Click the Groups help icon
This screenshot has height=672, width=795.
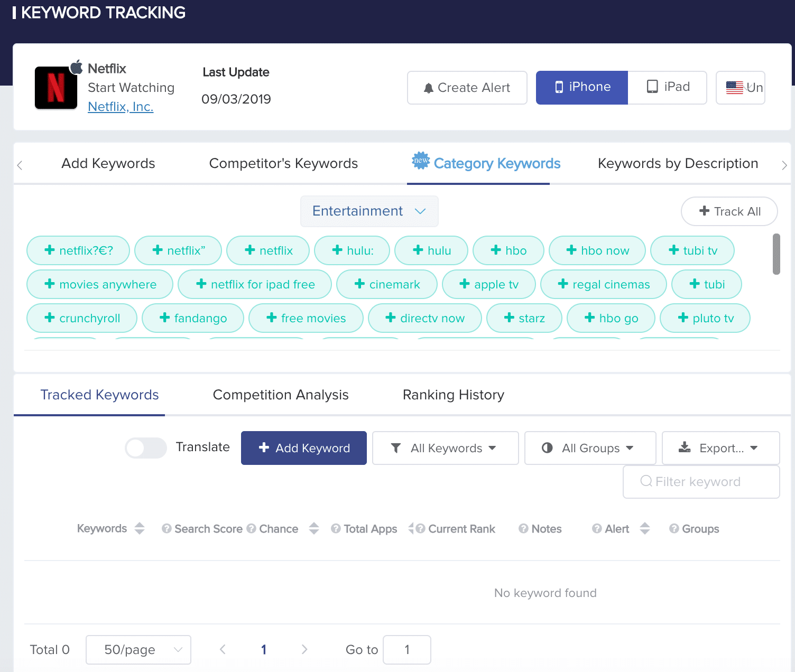point(674,529)
